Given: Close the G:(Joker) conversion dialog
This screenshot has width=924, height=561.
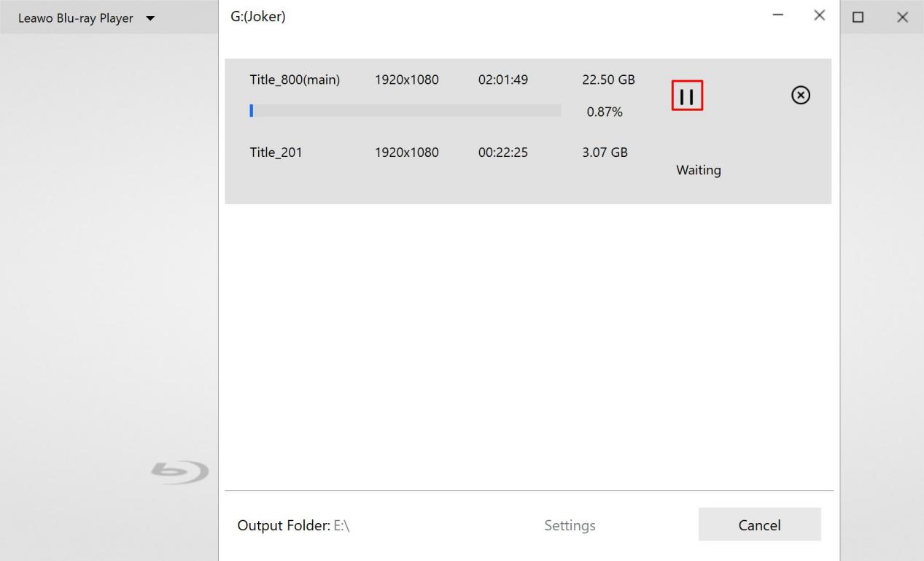Looking at the screenshot, I should pyautogui.click(x=820, y=15).
